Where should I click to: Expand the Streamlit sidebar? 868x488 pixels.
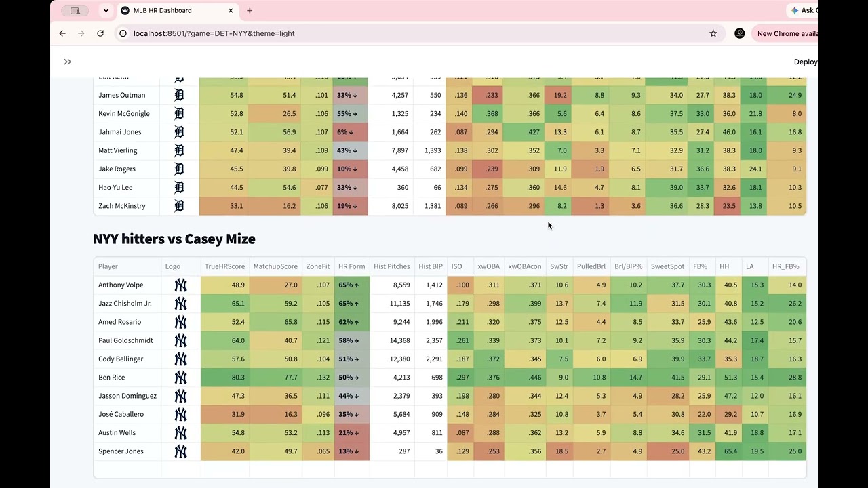[68, 62]
